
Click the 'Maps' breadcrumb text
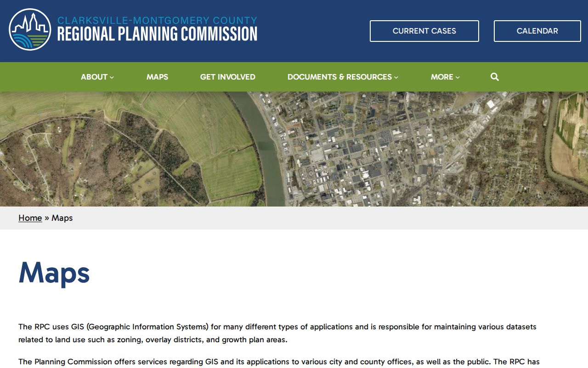[62, 218]
